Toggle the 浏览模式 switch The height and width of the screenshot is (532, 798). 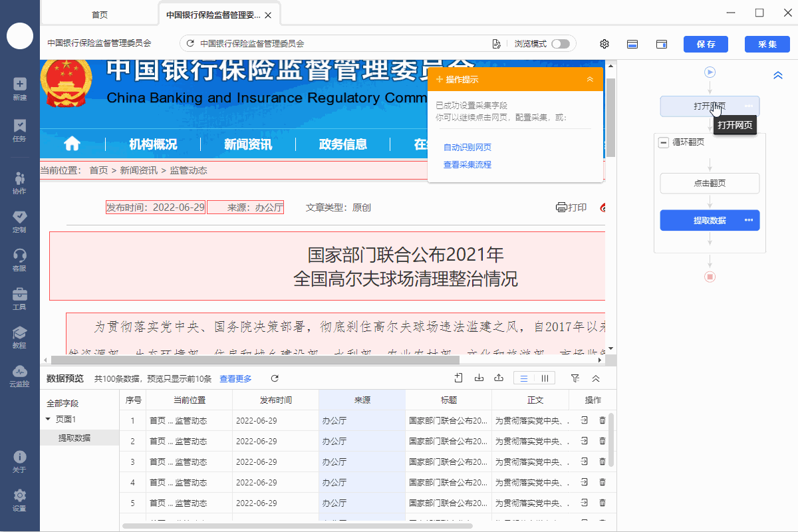pyautogui.click(x=561, y=44)
